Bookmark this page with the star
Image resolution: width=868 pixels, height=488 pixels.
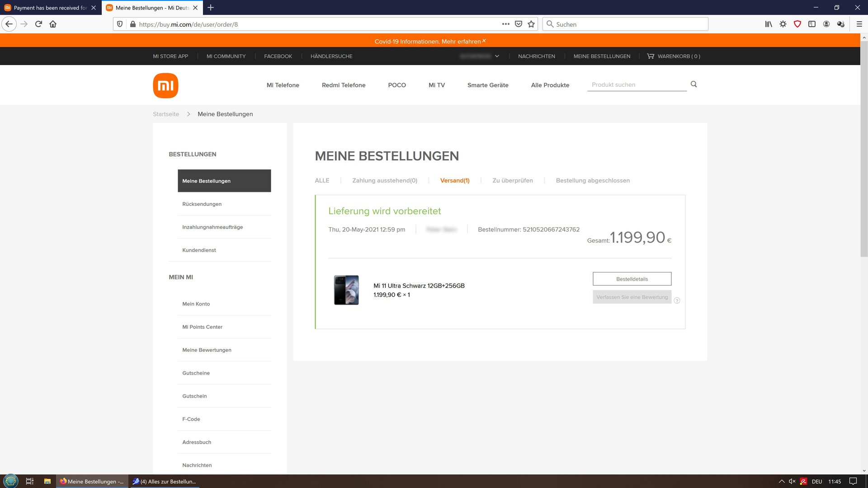(531, 24)
